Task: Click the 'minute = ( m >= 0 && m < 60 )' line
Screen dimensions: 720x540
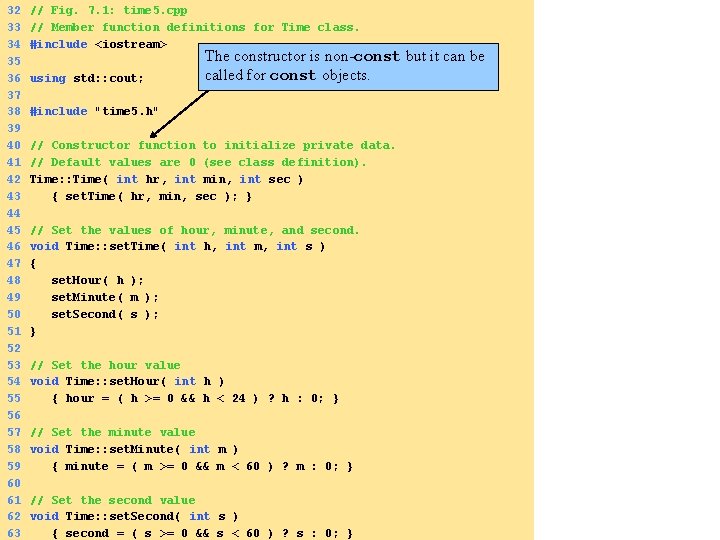Action: (202, 467)
